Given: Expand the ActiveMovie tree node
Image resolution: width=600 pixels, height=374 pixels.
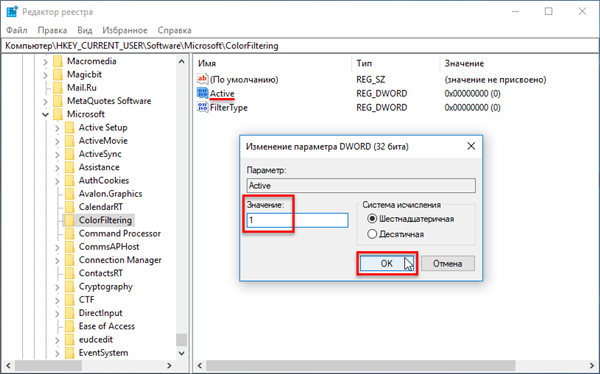Looking at the screenshot, I should 57,141.
